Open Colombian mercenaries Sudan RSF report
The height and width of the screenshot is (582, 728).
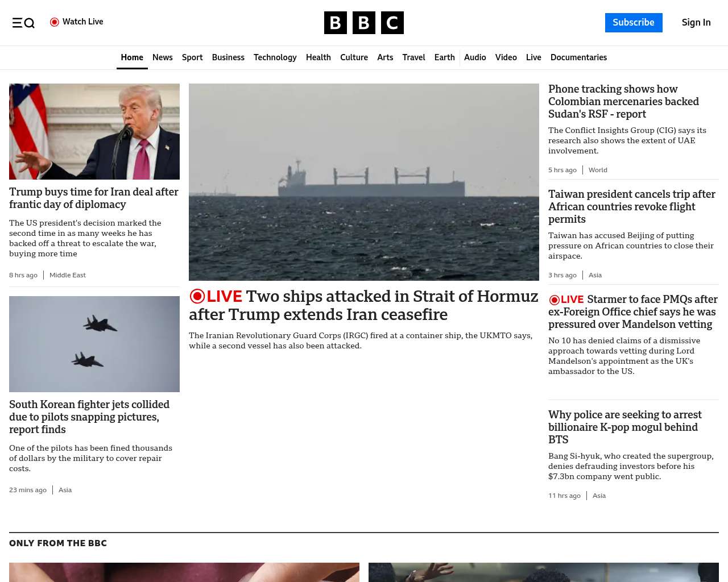(x=623, y=101)
